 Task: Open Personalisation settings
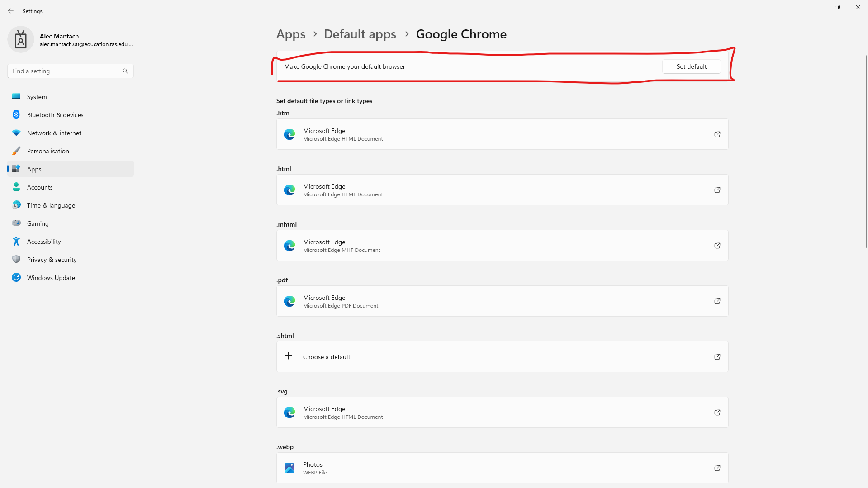[x=71, y=151]
